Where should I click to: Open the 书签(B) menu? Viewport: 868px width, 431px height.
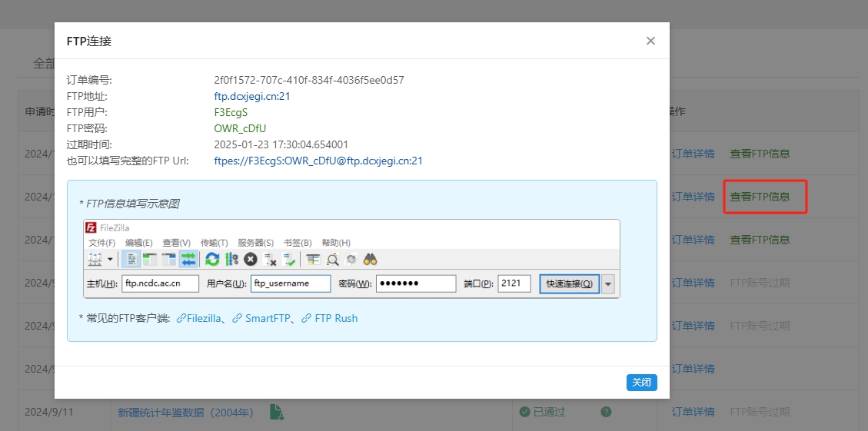pos(298,243)
